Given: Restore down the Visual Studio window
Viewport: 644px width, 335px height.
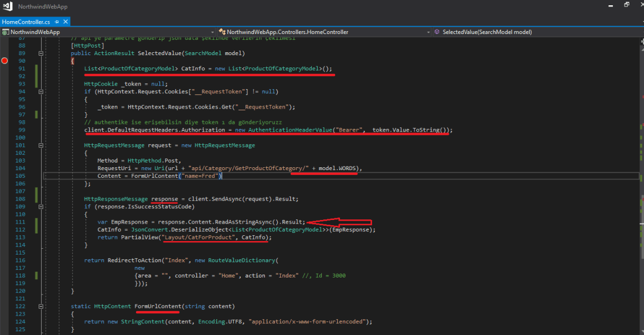Looking at the screenshot, I should [626, 5].
